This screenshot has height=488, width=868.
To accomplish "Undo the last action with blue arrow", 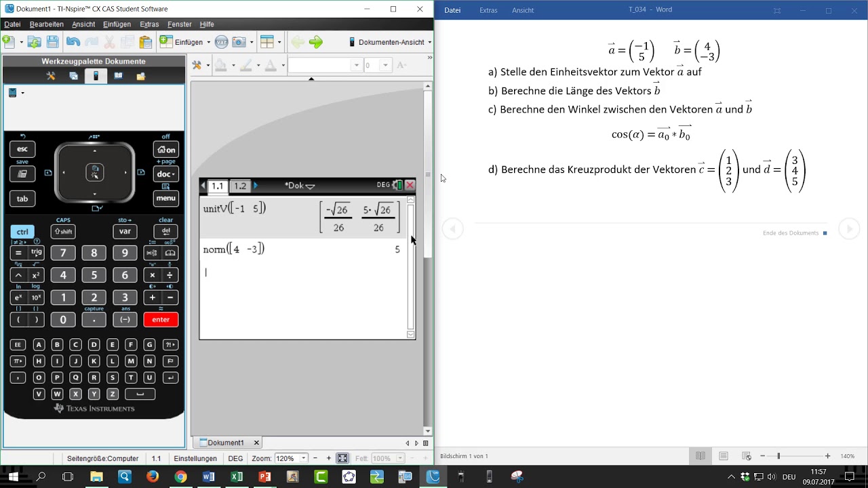I will tap(73, 42).
